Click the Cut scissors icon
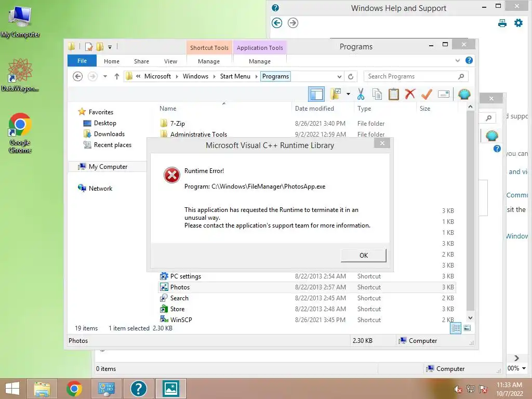Image resolution: width=532 pixels, height=399 pixels. pyautogui.click(x=361, y=95)
